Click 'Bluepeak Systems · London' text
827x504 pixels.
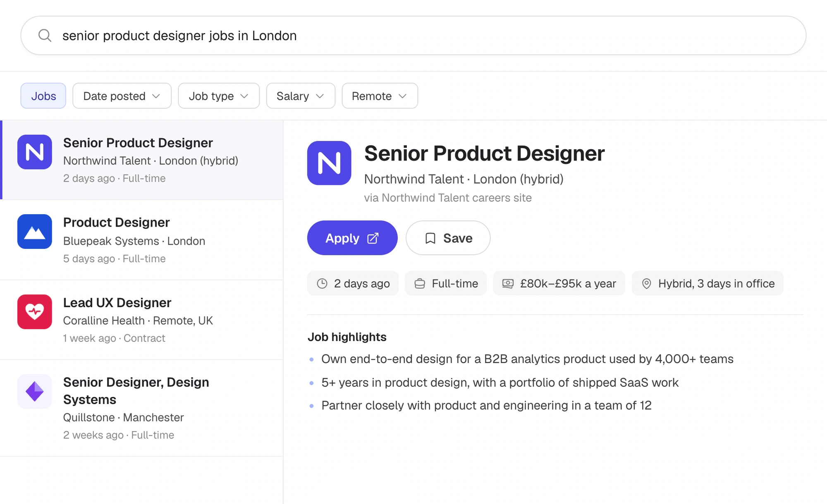point(134,241)
